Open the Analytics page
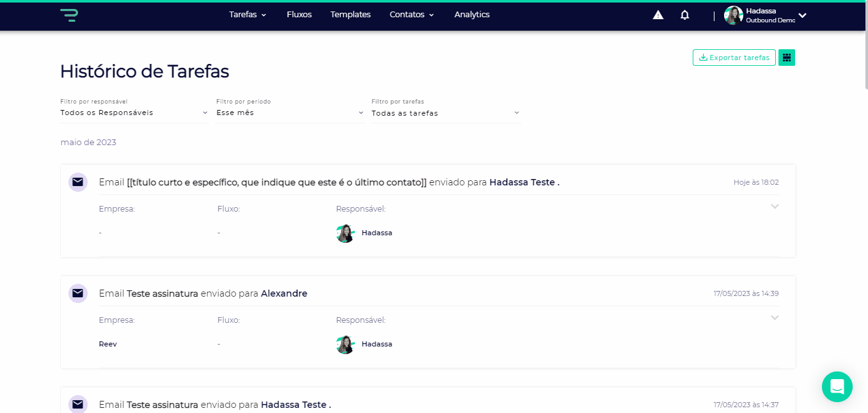Screen dimensions: 868x413 click(472, 15)
